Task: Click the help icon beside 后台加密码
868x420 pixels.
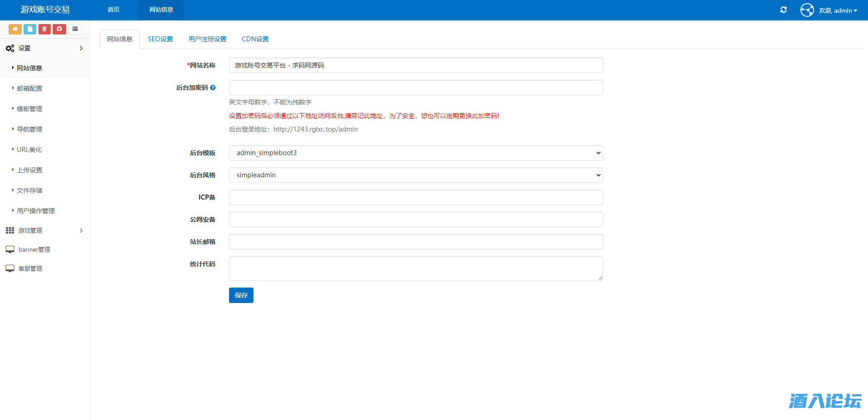Action: pos(213,88)
